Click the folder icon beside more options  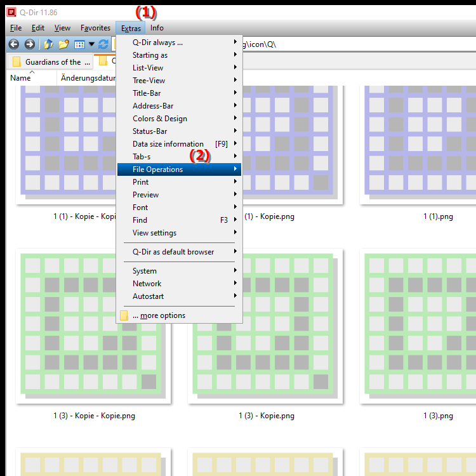point(124,315)
